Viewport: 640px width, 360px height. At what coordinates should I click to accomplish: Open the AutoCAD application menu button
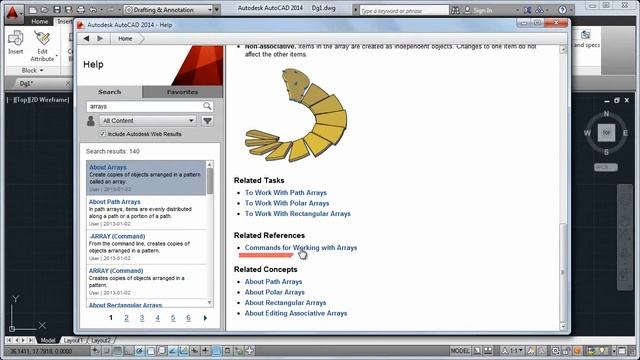pos(12,13)
